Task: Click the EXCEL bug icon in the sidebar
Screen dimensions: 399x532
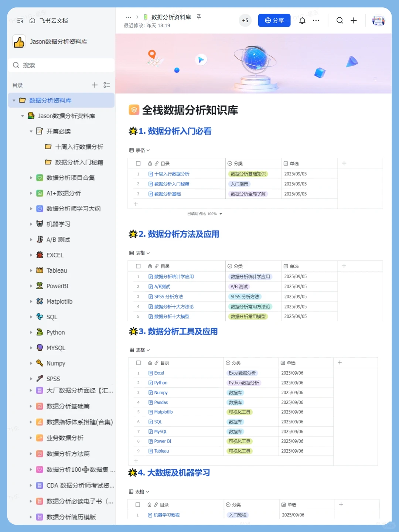Action: click(x=40, y=255)
